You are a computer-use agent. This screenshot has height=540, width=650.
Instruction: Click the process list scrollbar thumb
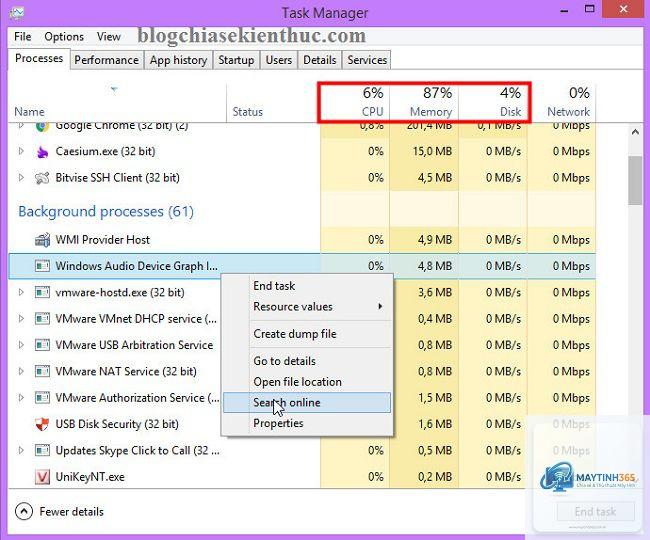(635, 181)
